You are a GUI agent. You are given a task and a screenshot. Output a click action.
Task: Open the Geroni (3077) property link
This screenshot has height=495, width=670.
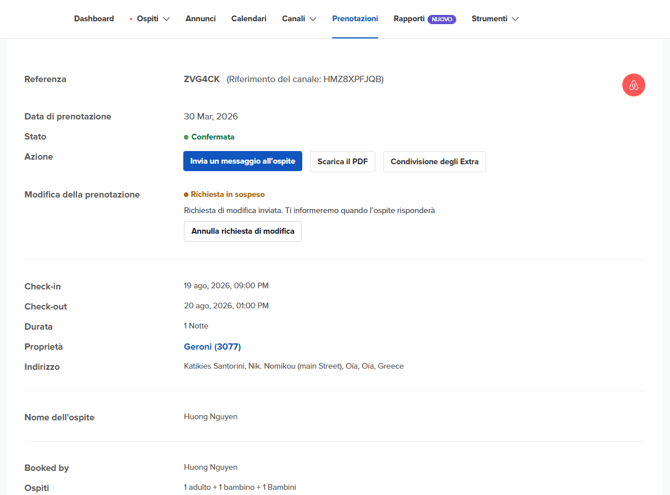pyautogui.click(x=212, y=347)
